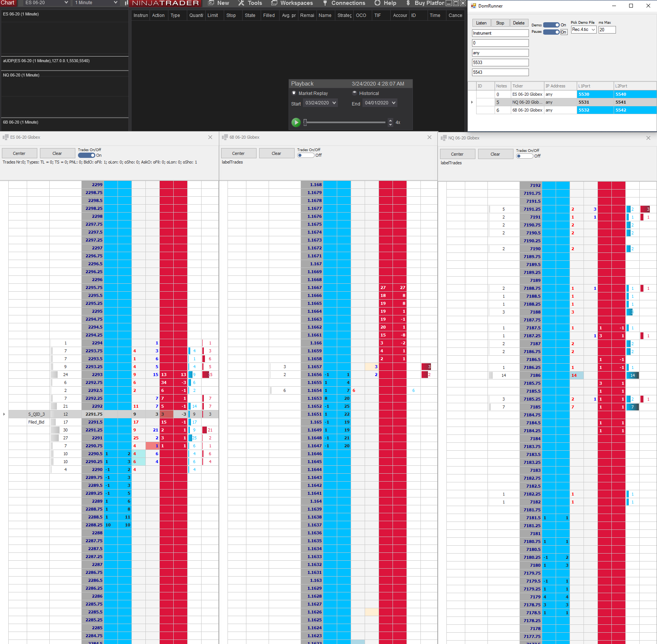Open the Buy Platform menu item
This screenshot has width=657, height=644.
(x=429, y=3)
